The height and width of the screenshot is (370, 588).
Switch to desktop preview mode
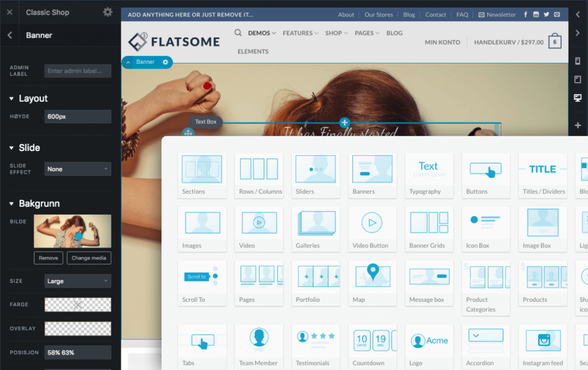pyautogui.click(x=577, y=97)
